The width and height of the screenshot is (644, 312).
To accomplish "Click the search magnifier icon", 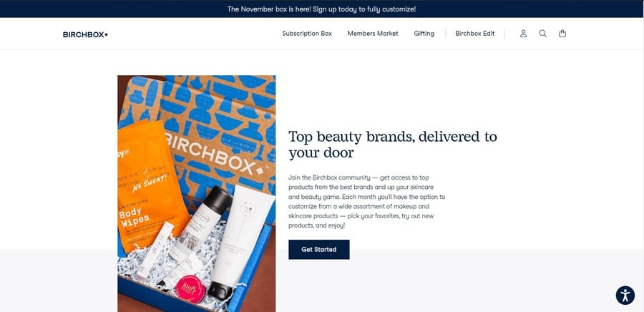I will pos(542,34).
